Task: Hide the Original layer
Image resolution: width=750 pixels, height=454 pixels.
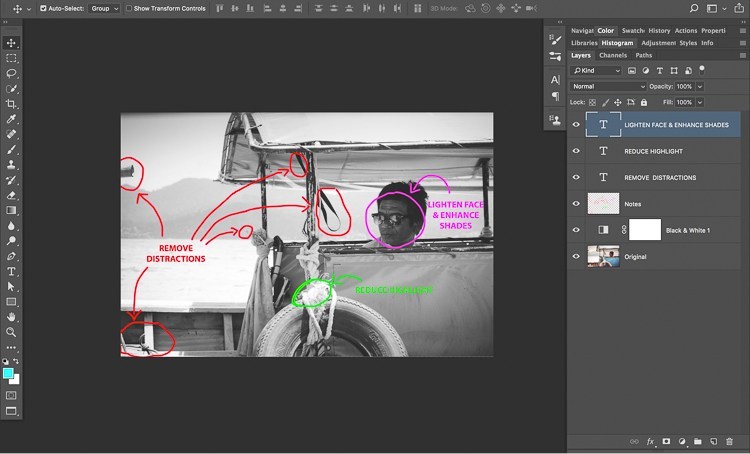Action: (x=576, y=256)
